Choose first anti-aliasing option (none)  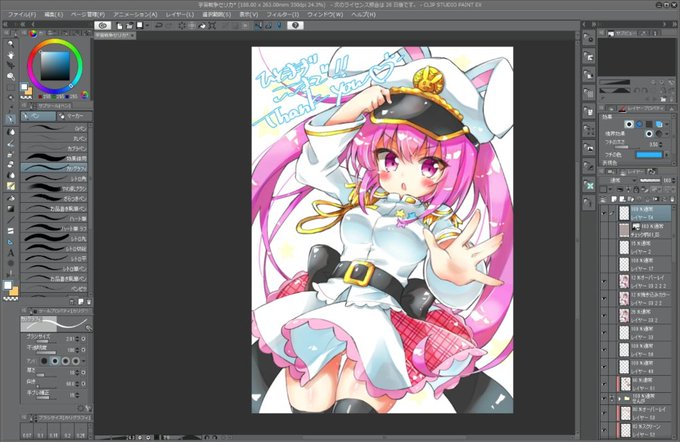point(44,361)
